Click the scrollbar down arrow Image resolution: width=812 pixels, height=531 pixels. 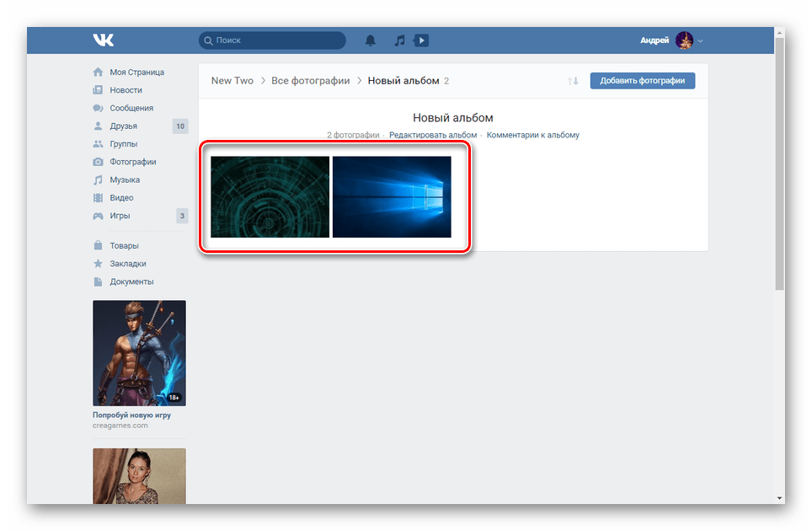click(779, 498)
